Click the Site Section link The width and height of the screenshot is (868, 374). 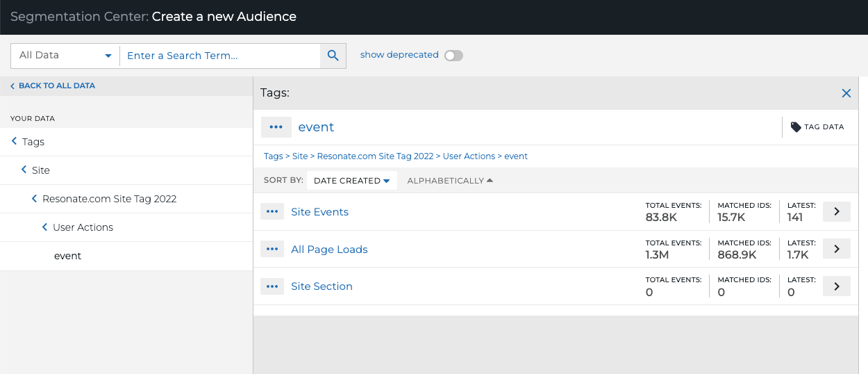point(322,286)
